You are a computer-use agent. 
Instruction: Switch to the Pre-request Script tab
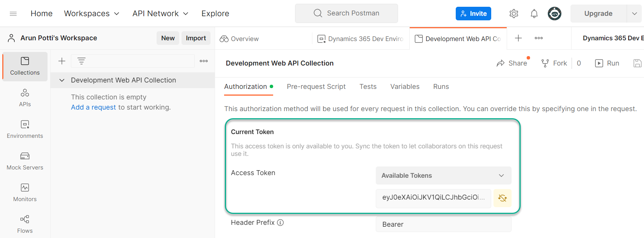[316, 87]
